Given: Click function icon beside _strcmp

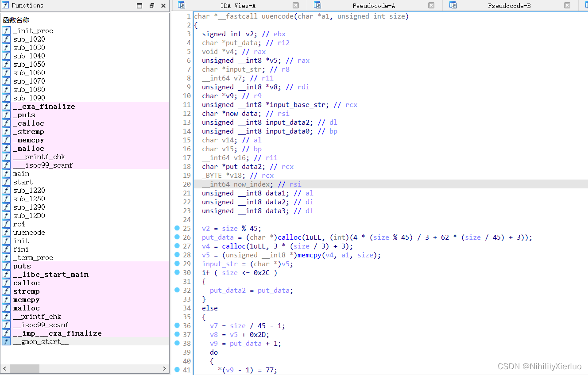Looking at the screenshot, I should click(x=6, y=131).
